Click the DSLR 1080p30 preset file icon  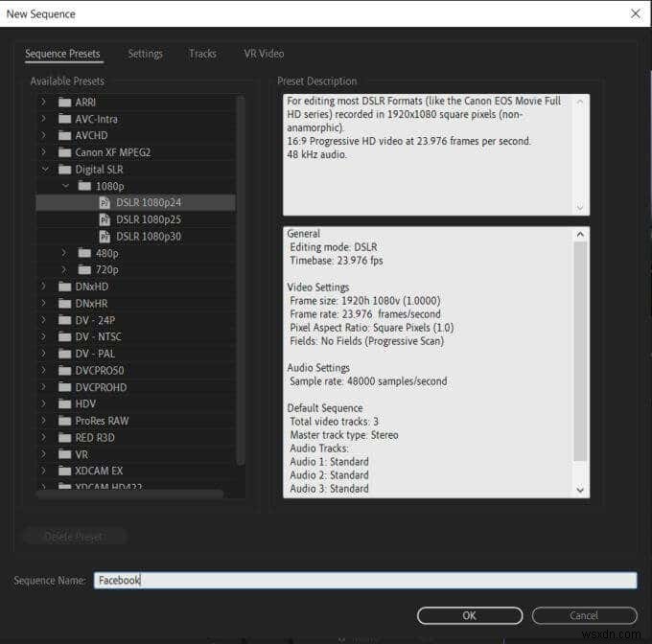[x=105, y=237]
